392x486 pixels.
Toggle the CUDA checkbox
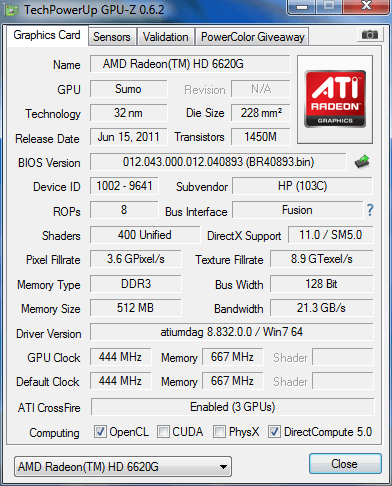click(x=163, y=432)
